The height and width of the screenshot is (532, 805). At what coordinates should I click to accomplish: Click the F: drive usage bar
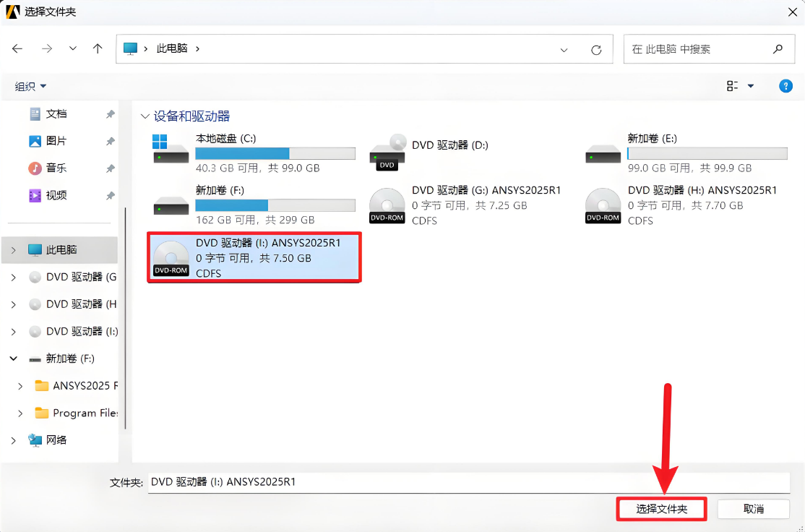click(x=275, y=205)
